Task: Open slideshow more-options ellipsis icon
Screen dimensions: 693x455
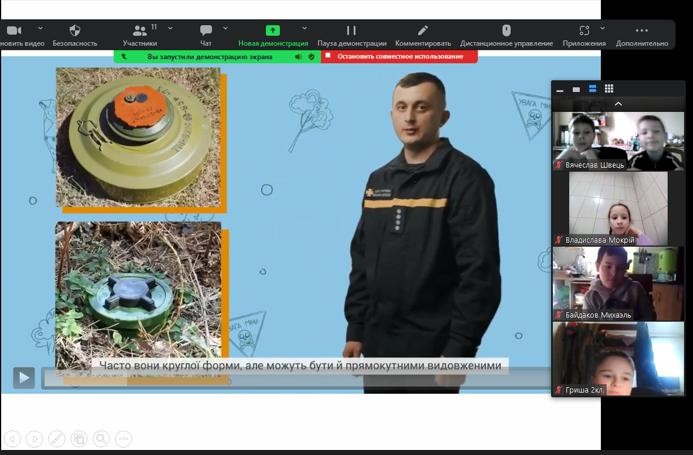Action: [x=124, y=439]
